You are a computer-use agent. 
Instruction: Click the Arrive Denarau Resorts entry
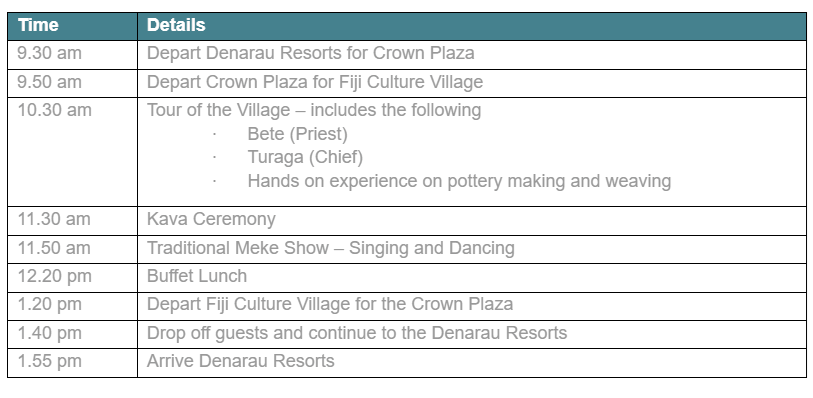click(241, 361)
